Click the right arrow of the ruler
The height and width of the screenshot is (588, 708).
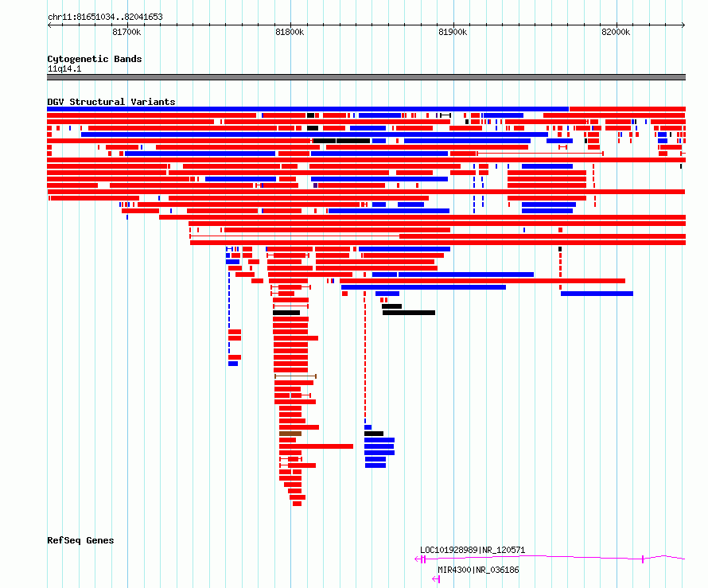pos(683,25)
